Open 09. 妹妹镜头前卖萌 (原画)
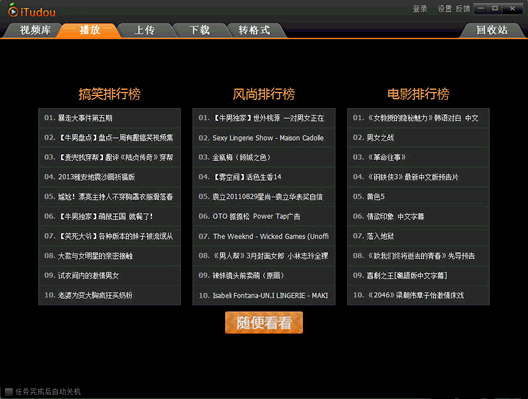 click(264, 275)
